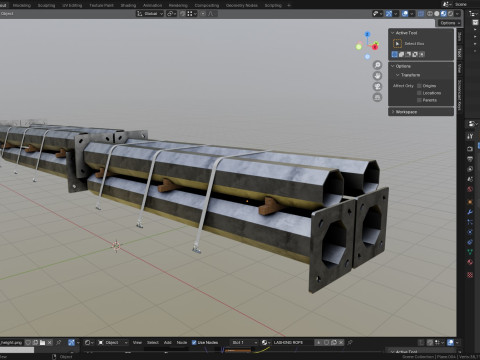Switch to the UV Editing workspace tab
Viewport: 480px width, 360px height.
(72, 5)
